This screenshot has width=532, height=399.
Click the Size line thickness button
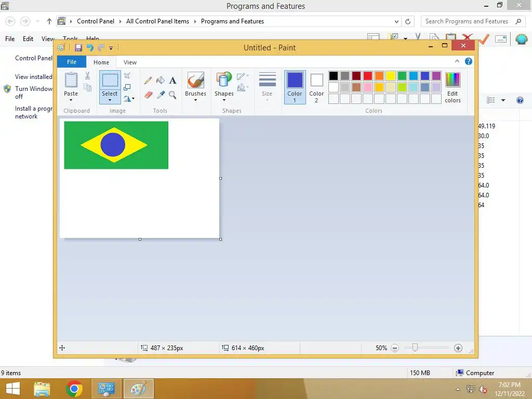pos(267,87)
